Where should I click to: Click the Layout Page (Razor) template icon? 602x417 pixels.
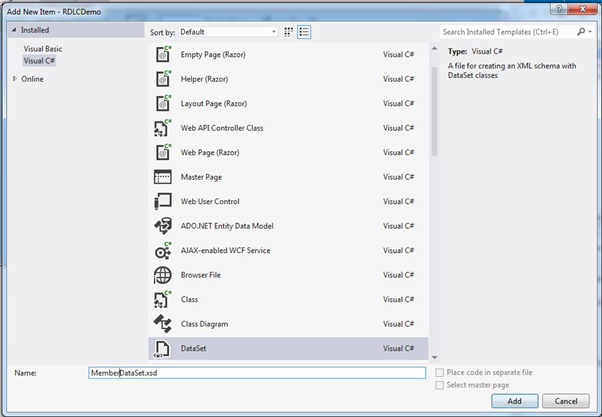pyautogui.click(x=163, y=103)
